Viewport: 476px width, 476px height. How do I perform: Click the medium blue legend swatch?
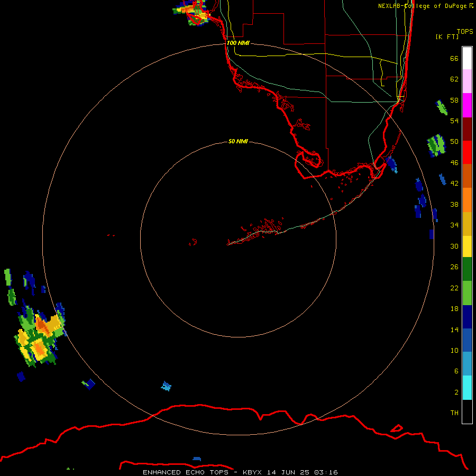click(467, 340)
